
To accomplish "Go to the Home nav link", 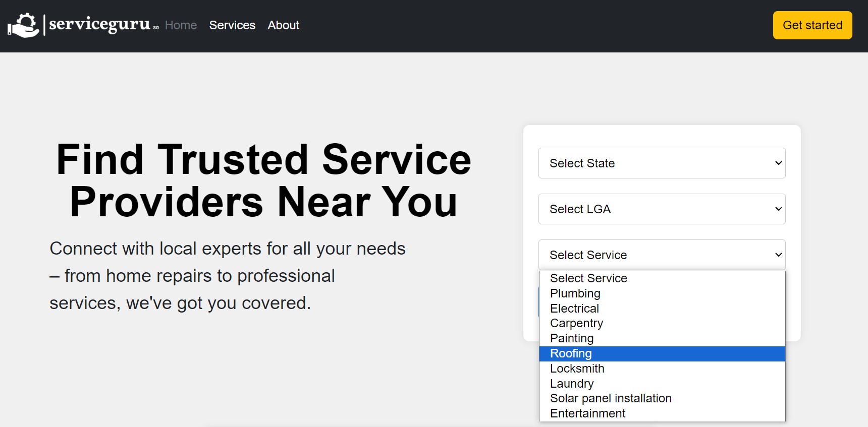I will pyautogui.click(x=181, y=25).
